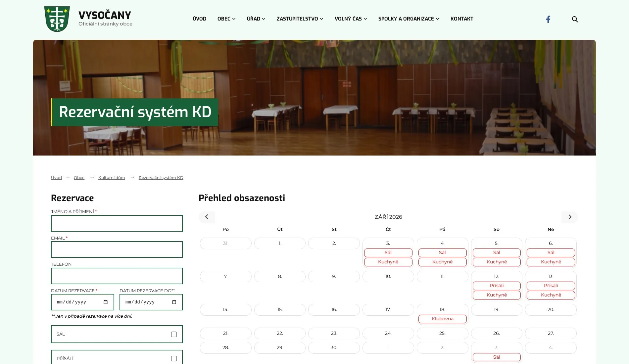The height and width of the screenshot is (364, 629).
Task: Follow the Rezervační systém KD breadcrumb
Action: [x=161, y=178]
